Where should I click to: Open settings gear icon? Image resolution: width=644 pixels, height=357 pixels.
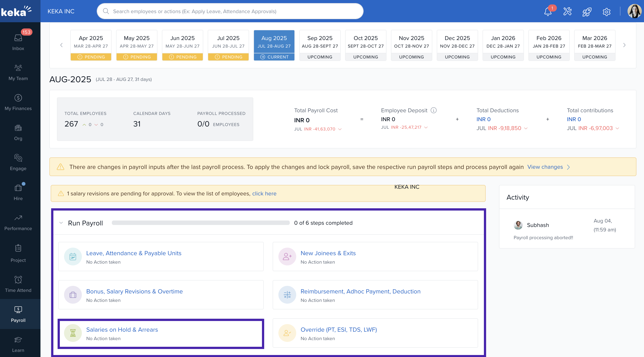[x=606, y=12]
